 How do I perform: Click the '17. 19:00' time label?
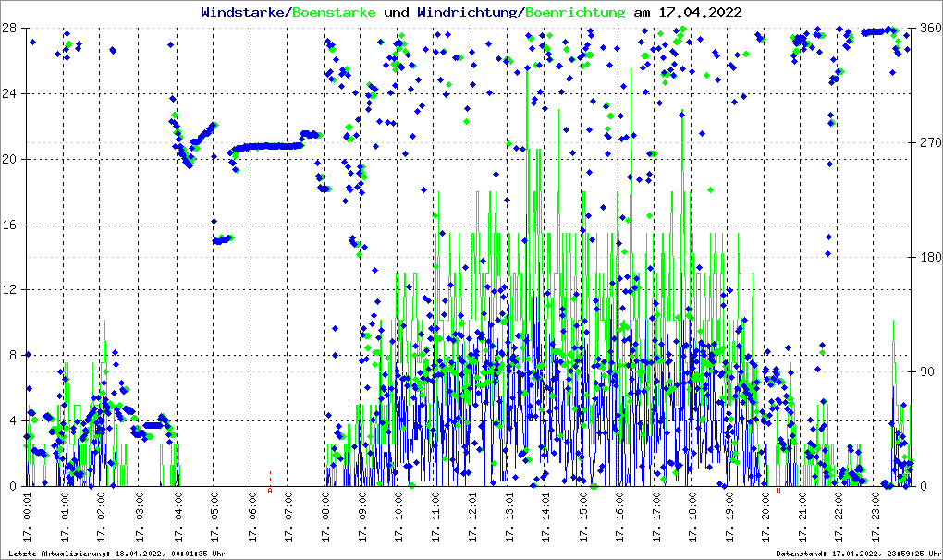(x=729, y=517)
